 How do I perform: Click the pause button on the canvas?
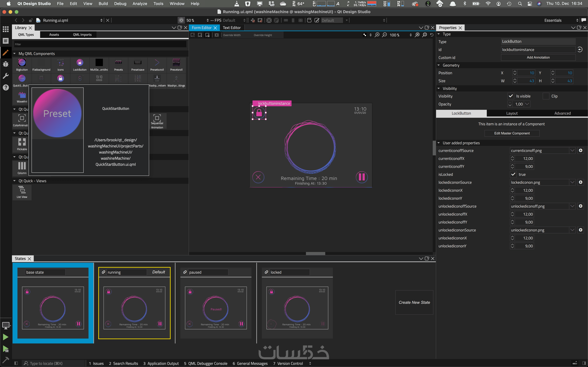point(362,177)
